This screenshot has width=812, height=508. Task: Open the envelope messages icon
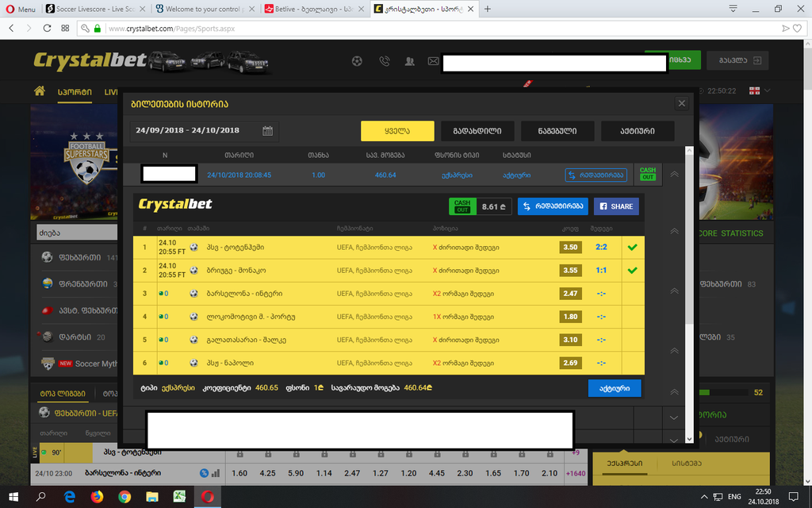[x=434, y=61]
